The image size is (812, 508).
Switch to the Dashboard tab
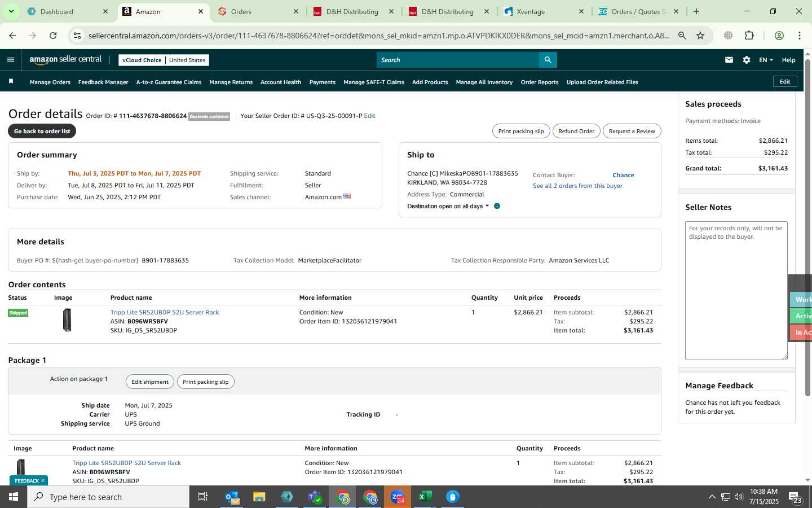pos(68,11)
